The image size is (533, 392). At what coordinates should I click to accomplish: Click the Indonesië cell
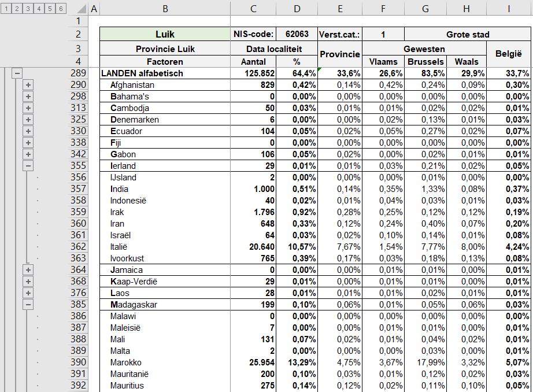(x=165, y=201)
